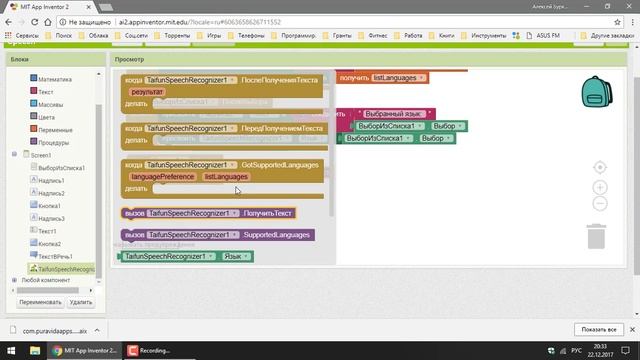Select the Математика blocks category
Screen dimensions: 640x360
coord(55,79)
